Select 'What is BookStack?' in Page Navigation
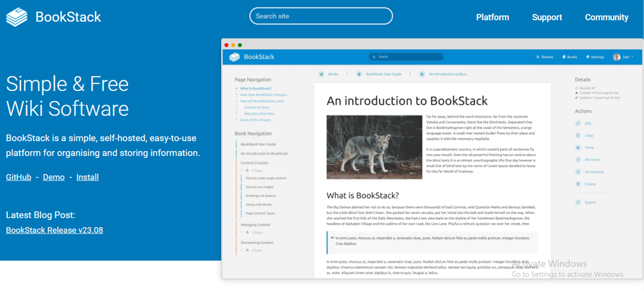 256,89
